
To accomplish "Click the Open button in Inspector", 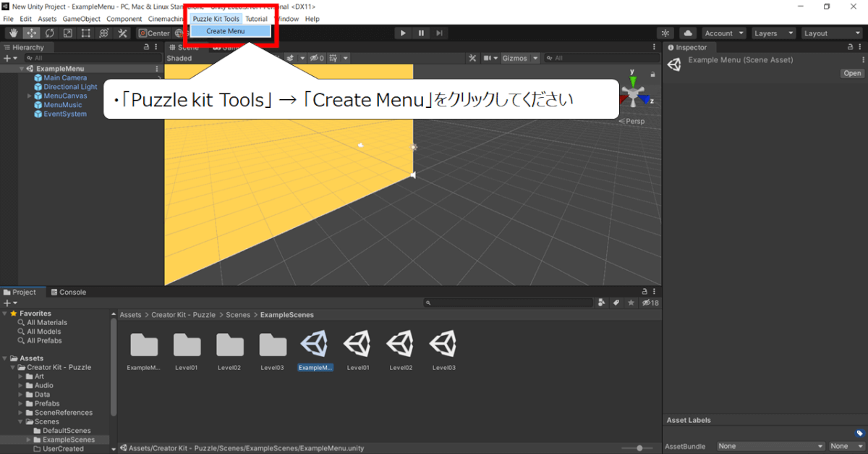I will click(852, 73).
